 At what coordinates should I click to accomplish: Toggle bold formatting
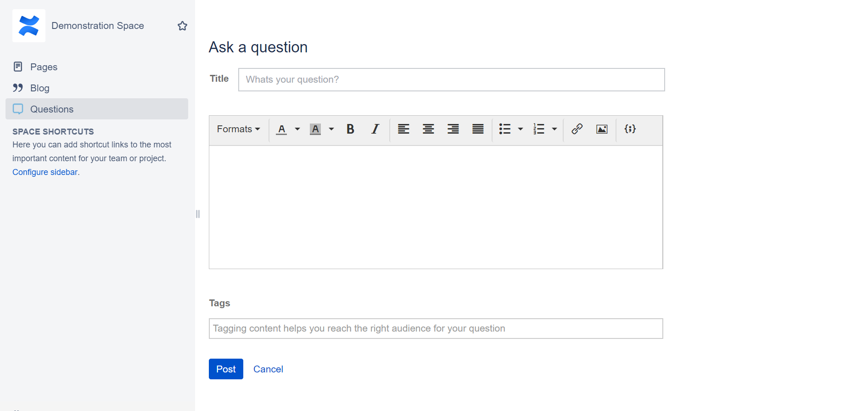(350, 129)
